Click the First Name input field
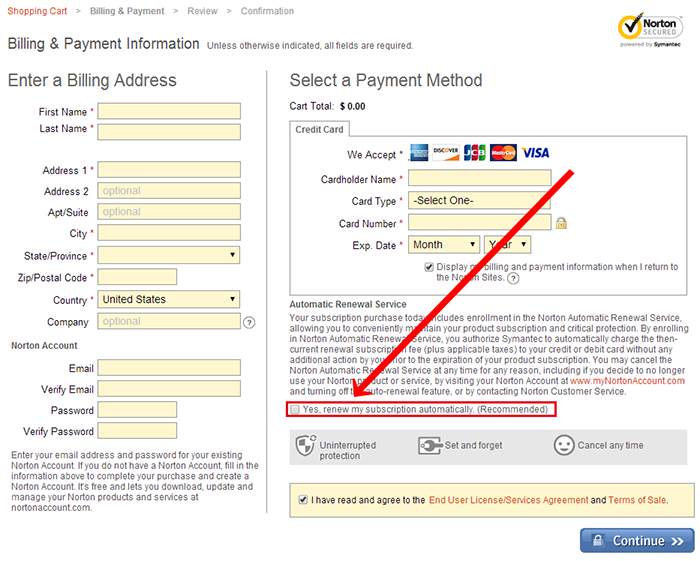This screenshot has width=700, height=561. [169, 112]
